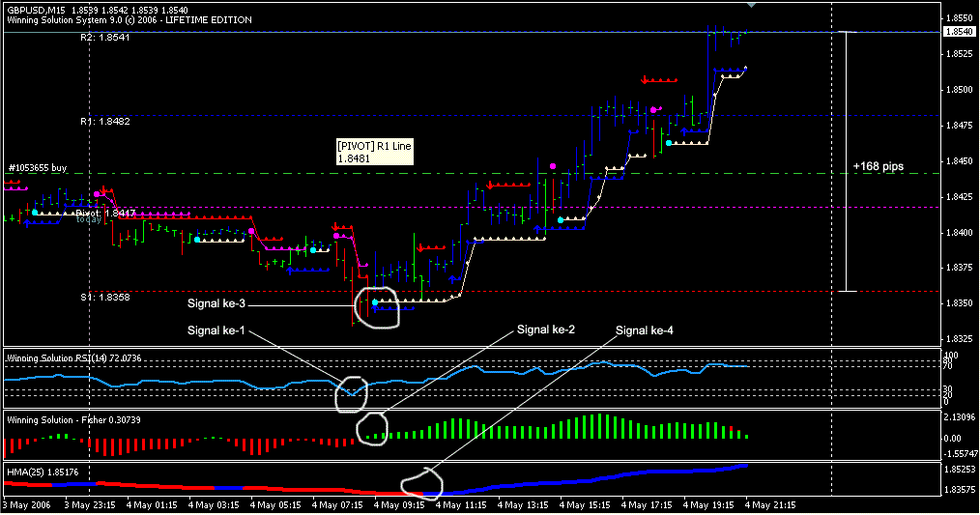This screenshot has height=515, width=980.
Task: Click the 3 May 23:15 time label
Action: [90, 505]
